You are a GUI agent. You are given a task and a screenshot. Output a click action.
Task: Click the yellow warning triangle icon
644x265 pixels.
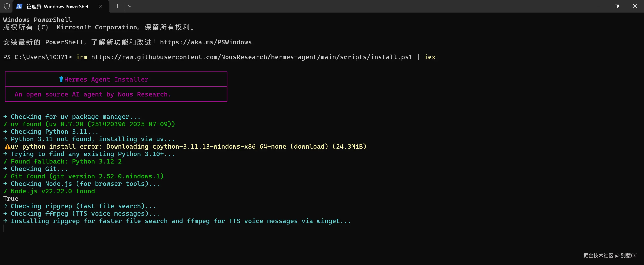pyautogui.click(x=7, y=147)
